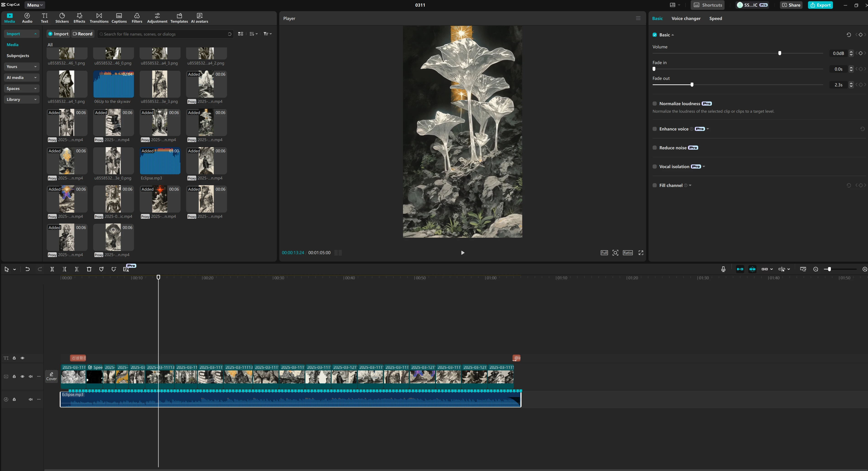The width and height of the screenshot is (868, 471).
Task: Click the Import button in media toolbar
Action: [x=58, y=34]
